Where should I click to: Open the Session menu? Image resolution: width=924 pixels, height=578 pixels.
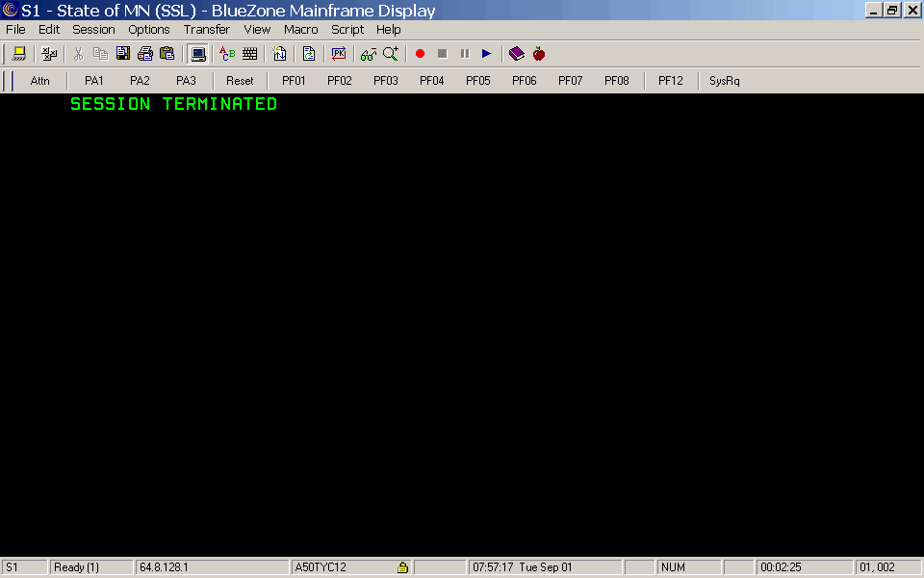(93, 30)
